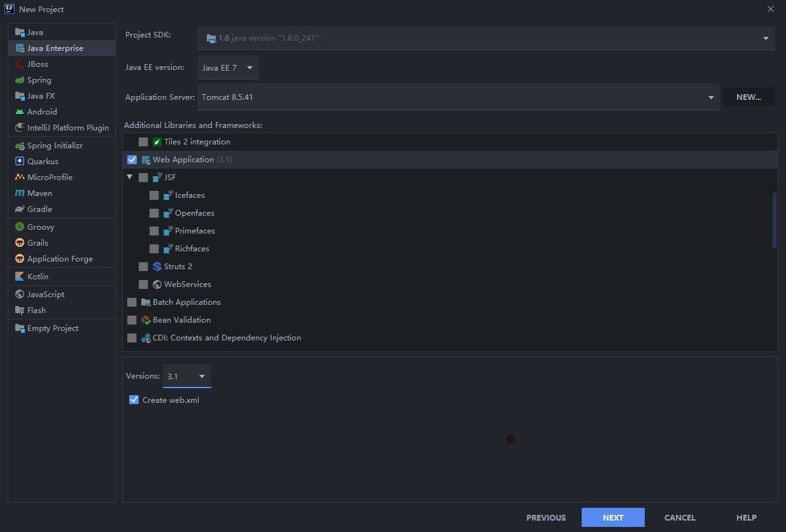Click the Groovy green icon
The image size is (786, 532).
[20, 227]
